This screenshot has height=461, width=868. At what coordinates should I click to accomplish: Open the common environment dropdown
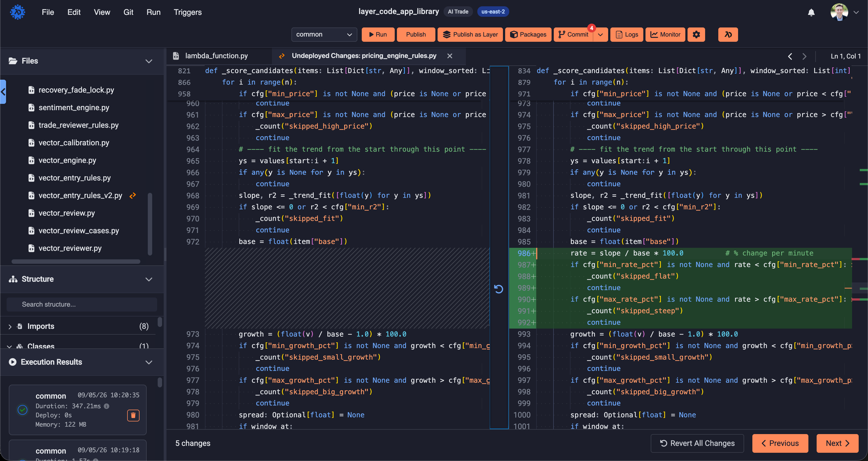[324, 34]
